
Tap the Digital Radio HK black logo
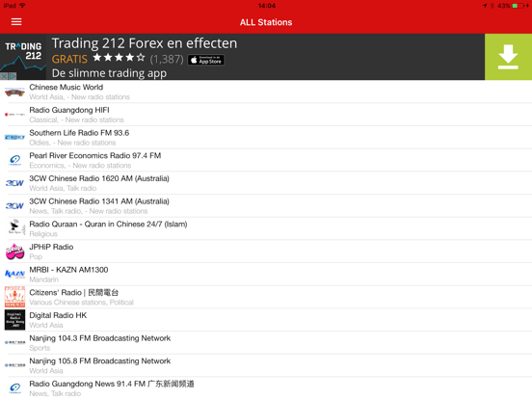tap(14, 320)
